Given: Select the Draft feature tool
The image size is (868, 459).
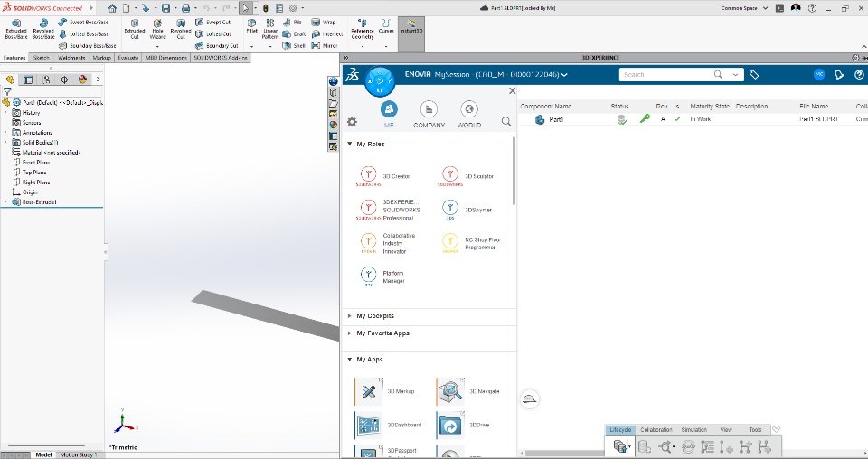Looking at the screenshot, I should 294,33.
